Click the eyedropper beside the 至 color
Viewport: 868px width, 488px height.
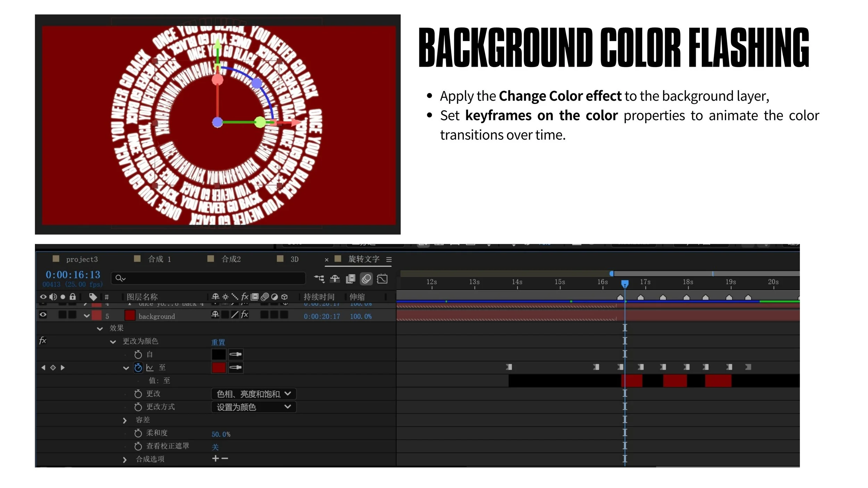pos(235,367)
